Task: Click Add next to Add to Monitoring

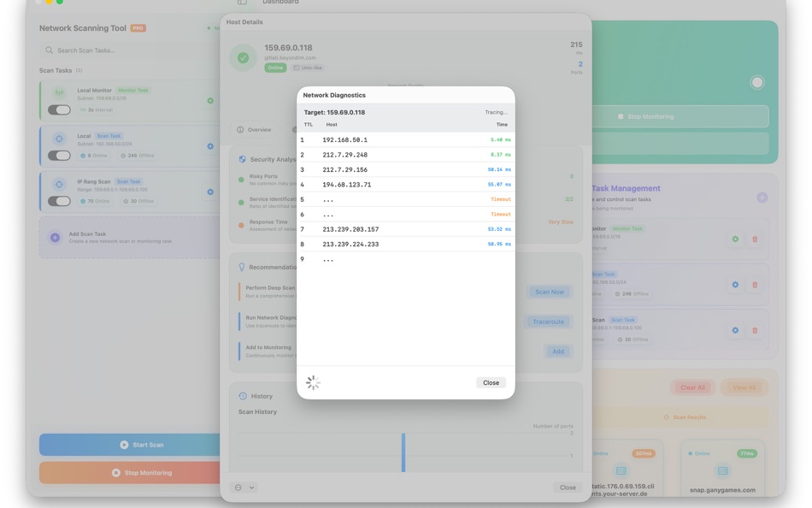Action: coord(558,351)
